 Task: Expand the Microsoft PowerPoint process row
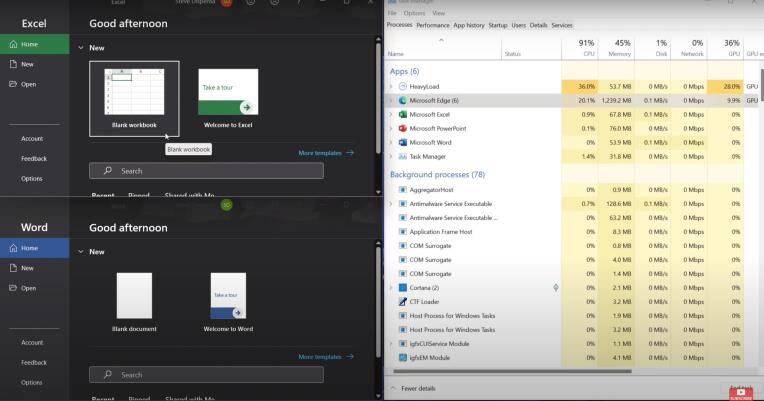[391, 129]
